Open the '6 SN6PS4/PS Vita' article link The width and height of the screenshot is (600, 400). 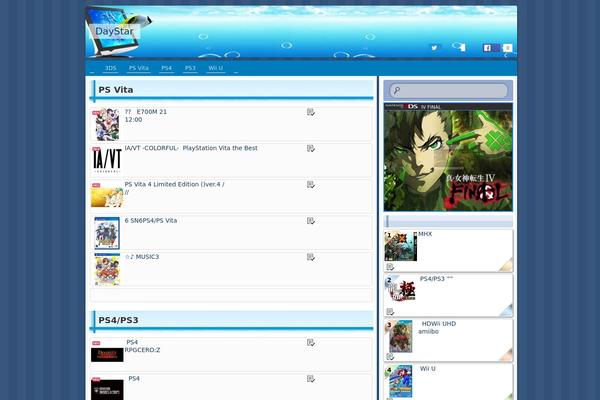click(x=151, y=220)
